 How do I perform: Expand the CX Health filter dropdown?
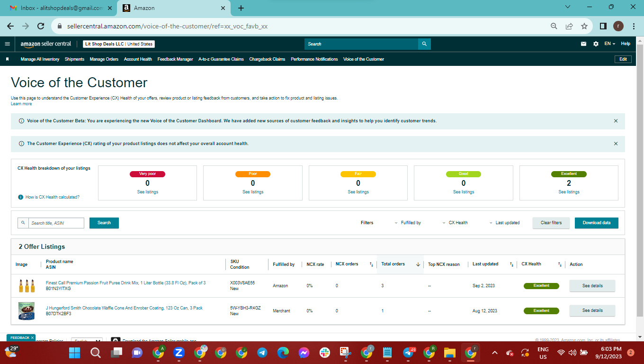tap(455, 223)
